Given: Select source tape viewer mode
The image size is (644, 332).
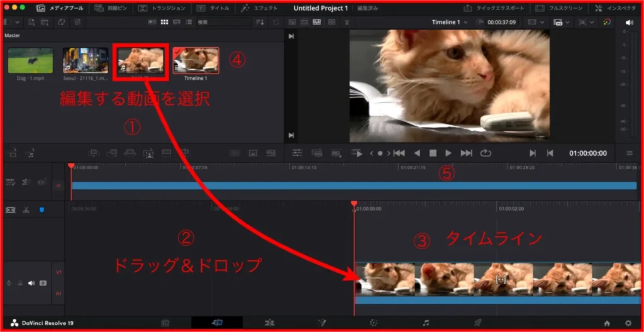Looking at the screenshot, I should click(304, 22).
